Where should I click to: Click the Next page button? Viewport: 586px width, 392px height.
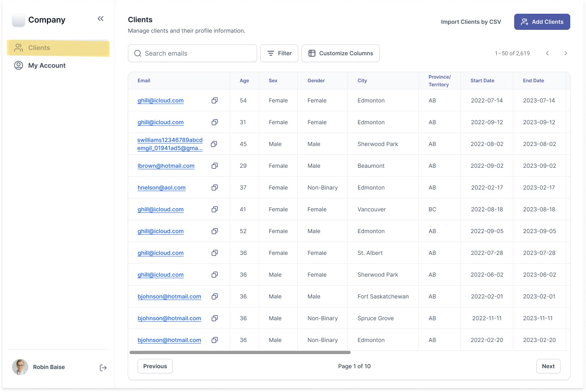coord(548,366)
